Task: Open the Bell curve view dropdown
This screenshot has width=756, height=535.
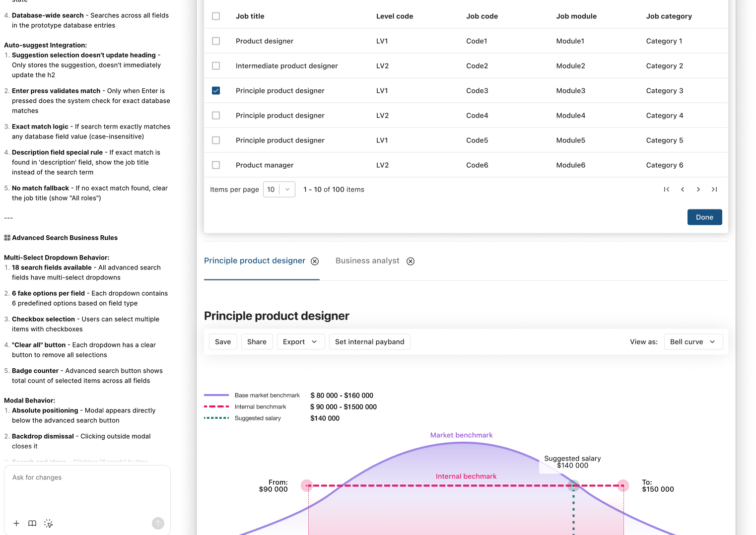Action: pyautogui.click(x=693, y=341)
